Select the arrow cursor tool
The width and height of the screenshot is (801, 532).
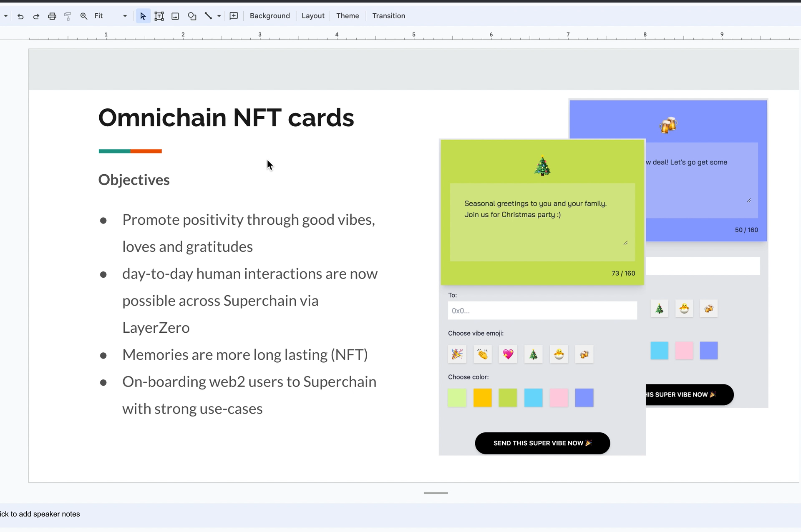(143, 16)
